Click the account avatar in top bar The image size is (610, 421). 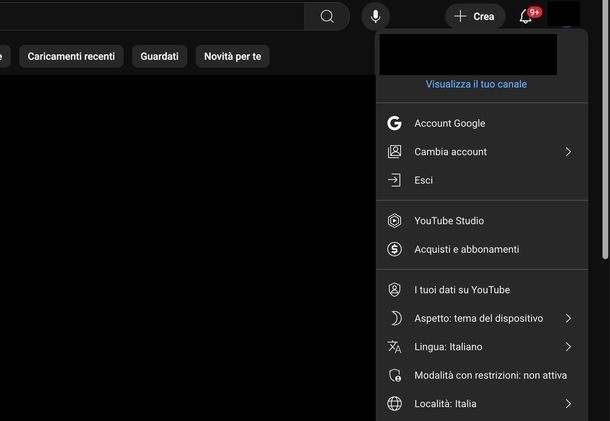click(564, 14)
